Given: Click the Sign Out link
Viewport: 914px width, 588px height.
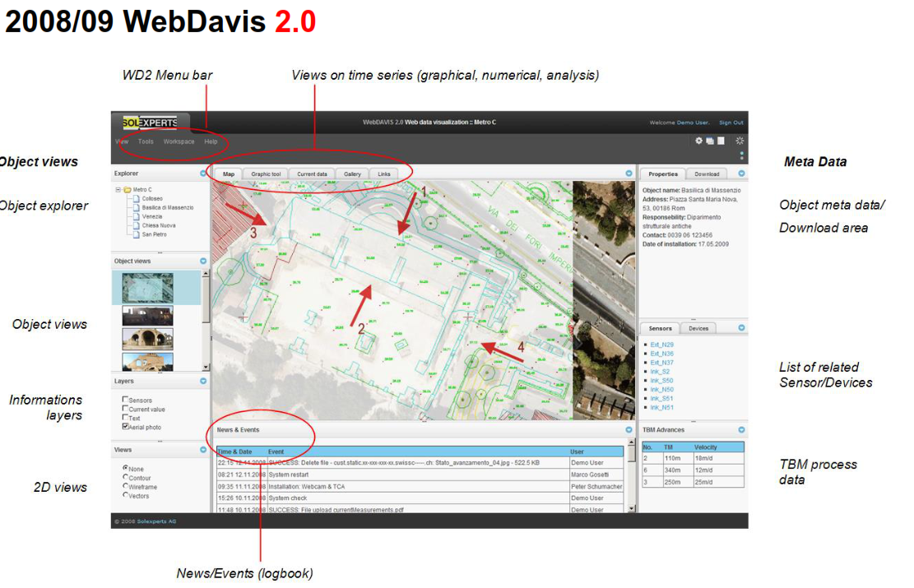Looking at the screenshot, I should click(731, 123).
